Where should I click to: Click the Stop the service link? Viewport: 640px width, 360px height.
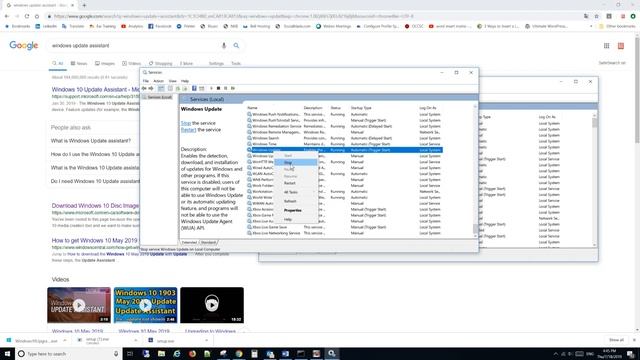(x=186, y=123)
